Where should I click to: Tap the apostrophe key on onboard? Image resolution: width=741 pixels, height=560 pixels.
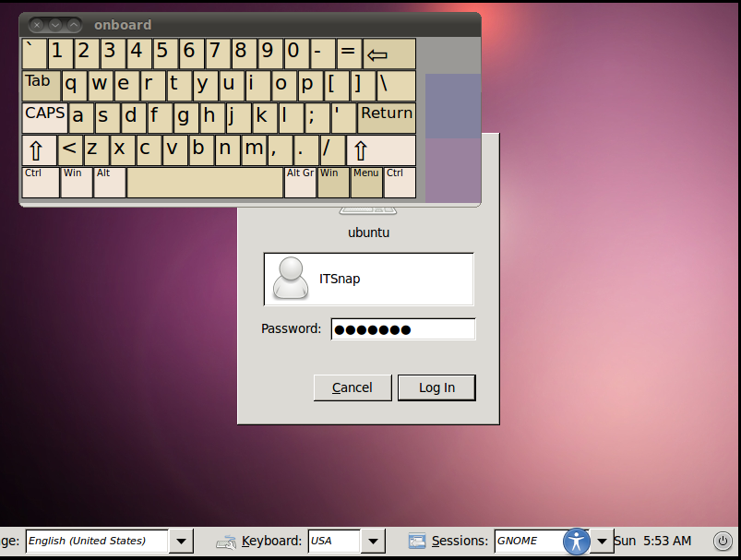(x=343, y=118)
